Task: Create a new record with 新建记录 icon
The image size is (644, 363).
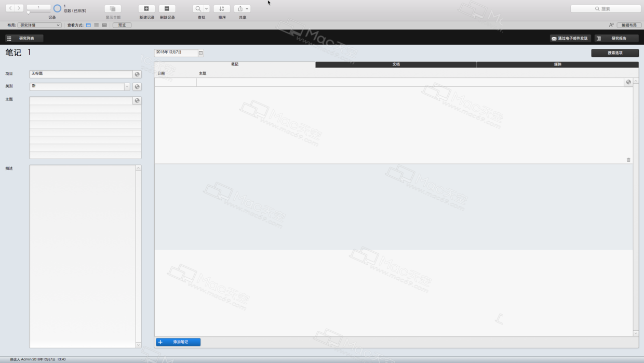Action: pos(146,8)
